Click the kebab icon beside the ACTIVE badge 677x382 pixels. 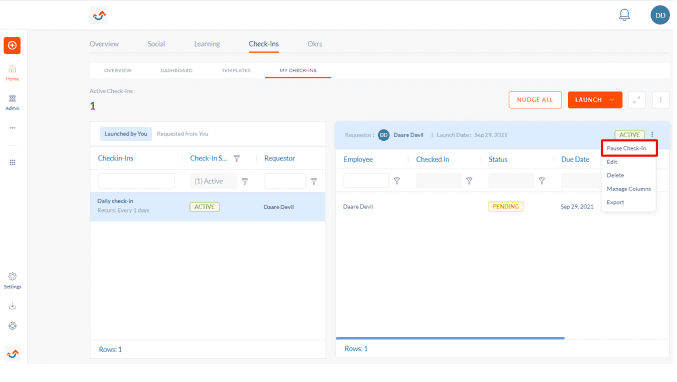(x=652, y=135)
